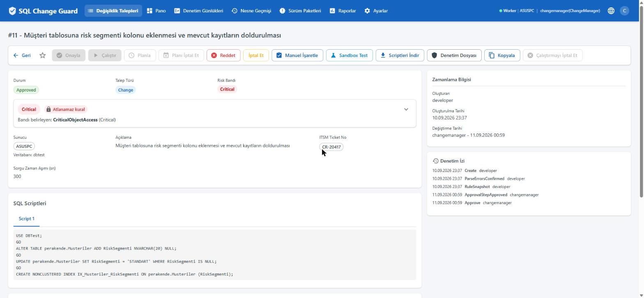The height and width of the screenshot is (298, 644).
Task: Click the Çalıştır run button
Action: coord(105,55)
